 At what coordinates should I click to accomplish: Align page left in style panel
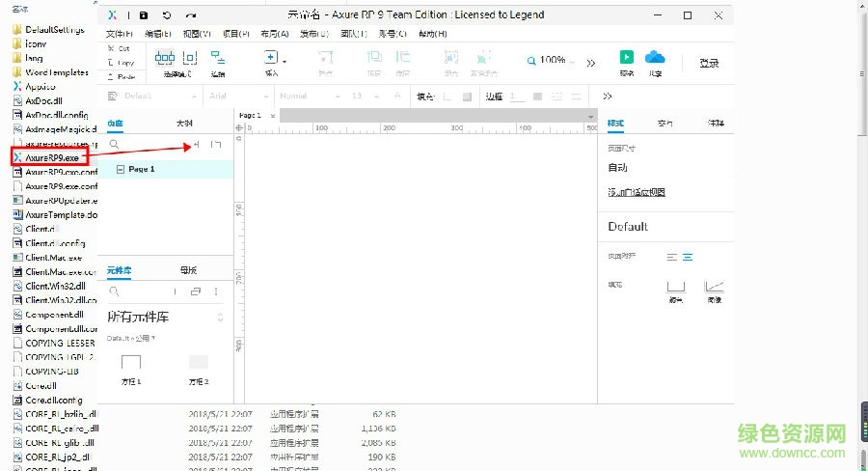click(x=672, y=257)
